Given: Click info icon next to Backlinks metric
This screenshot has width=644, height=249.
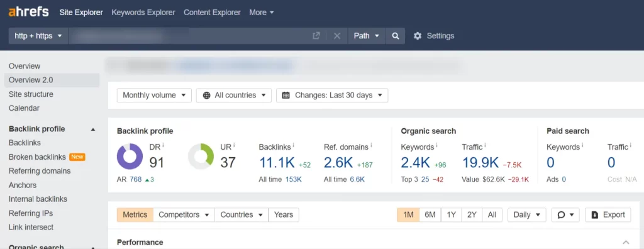Looking at the screenshot, I should 294,145.
